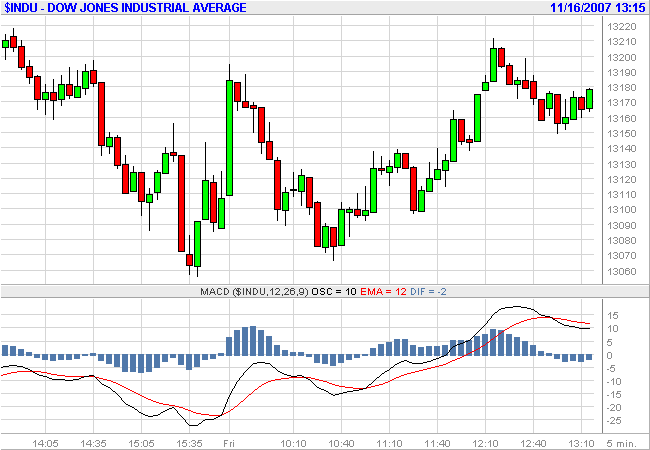Image resolution: width=650 pixels, height=450 pixels.
Task: Click the red EMA = 12 value
Action: 383,292
